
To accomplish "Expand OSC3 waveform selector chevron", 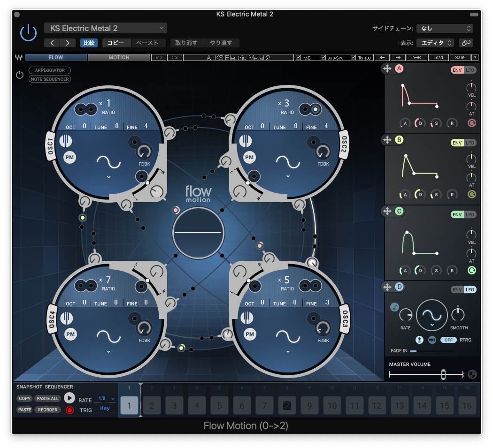I will 288,352.
